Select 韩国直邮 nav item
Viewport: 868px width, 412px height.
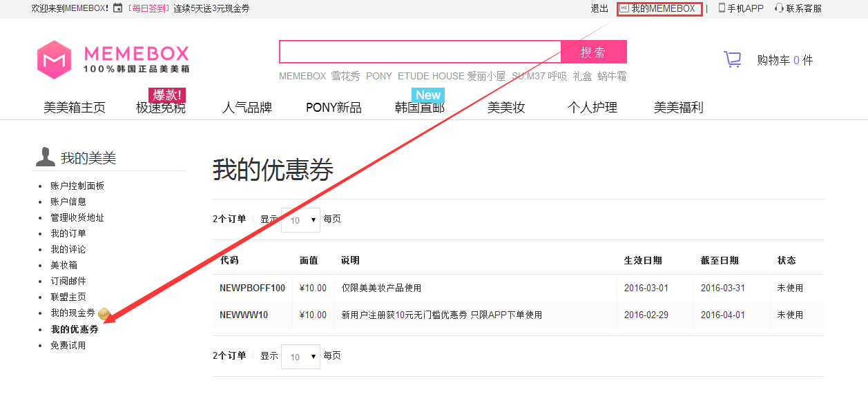420,108
